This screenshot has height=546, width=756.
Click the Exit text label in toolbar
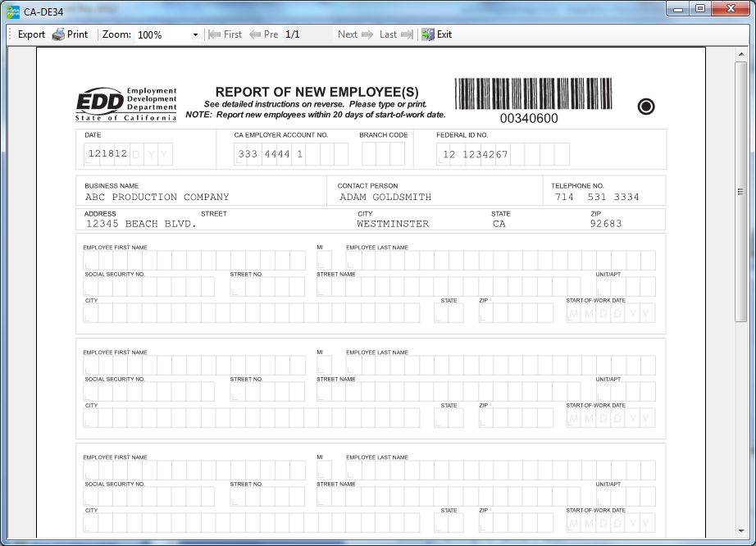(444, 34)
